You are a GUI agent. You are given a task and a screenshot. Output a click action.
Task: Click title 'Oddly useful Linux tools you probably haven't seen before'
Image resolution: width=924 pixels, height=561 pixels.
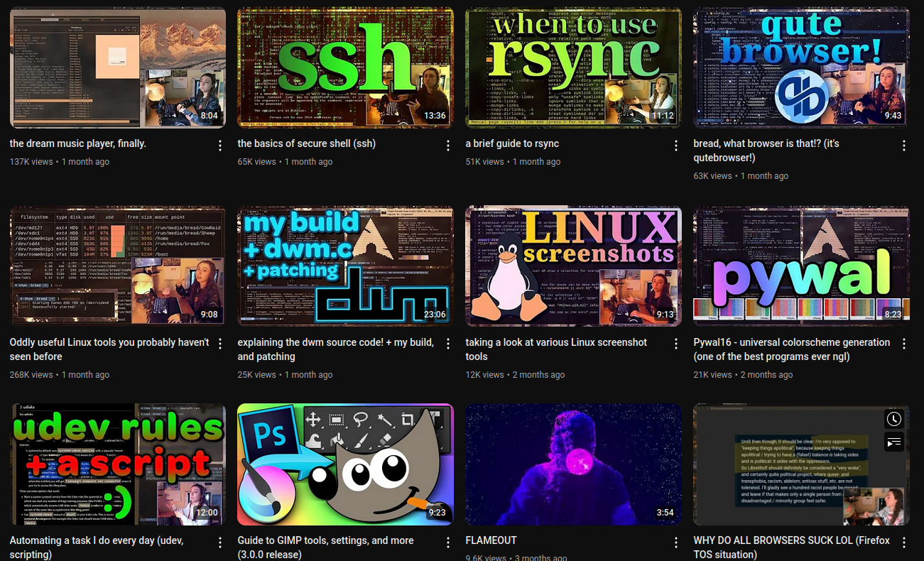click(109, 349)
